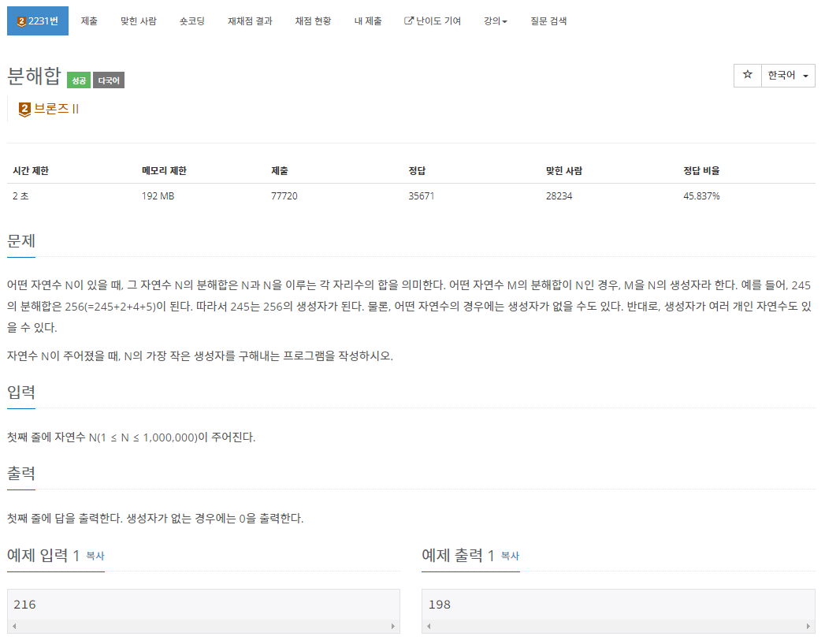Click the 입력 section heading
Image resolution: width=825 pixels, height=644 pixels.
[21, 392]
